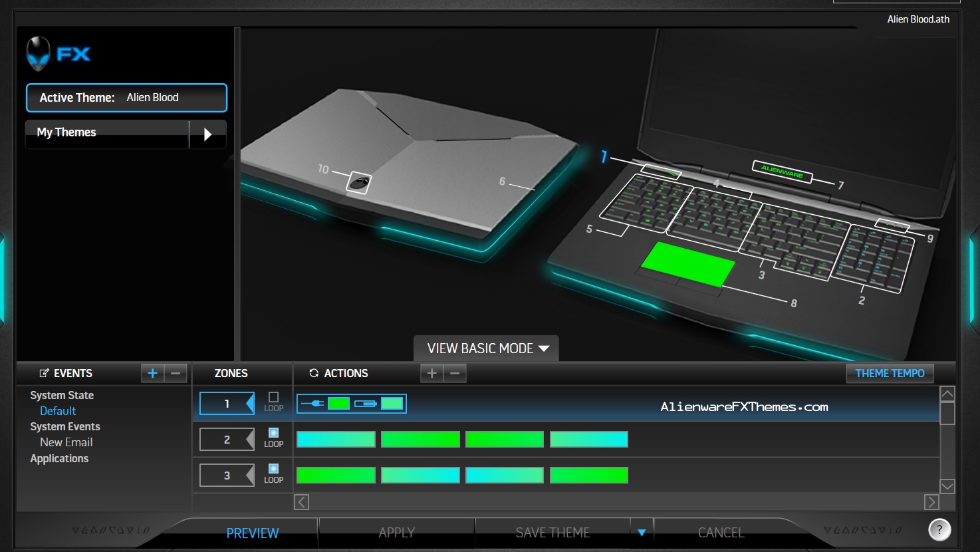980x552 pixels.
Task: Click the PREVIEW button
Action: [x=253, y=533]
